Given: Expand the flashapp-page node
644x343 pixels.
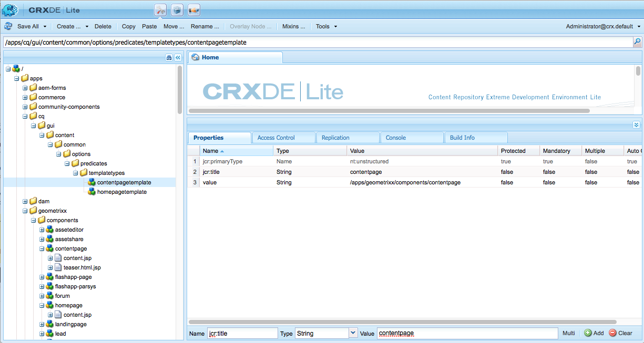Looking at the screenshot, I should [42, 277].
